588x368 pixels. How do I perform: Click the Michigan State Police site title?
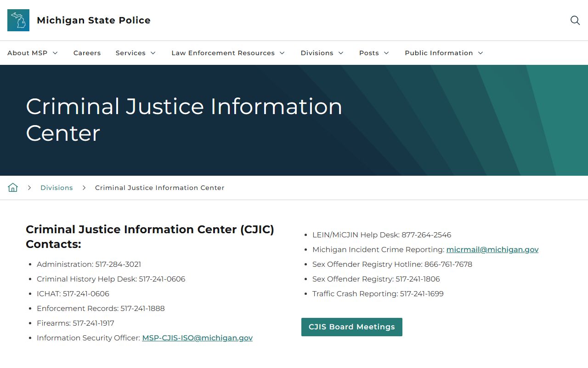[94, 20]
